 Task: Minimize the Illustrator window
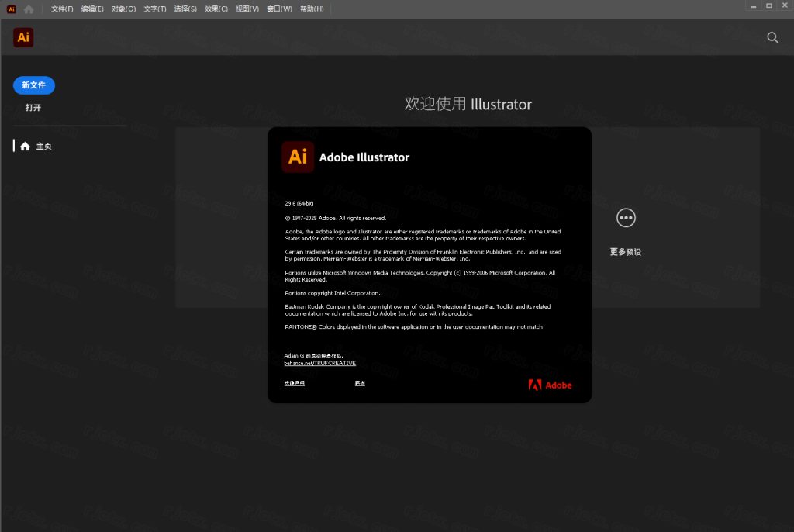pos(753,6)
